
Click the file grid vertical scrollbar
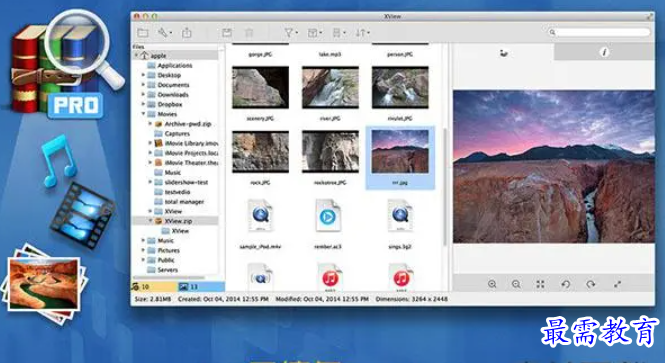click(445, 187)
